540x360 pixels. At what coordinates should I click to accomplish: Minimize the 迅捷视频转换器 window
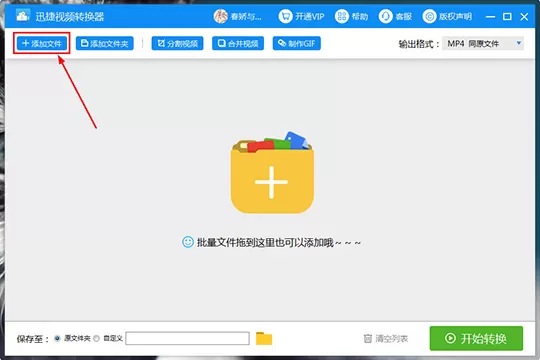click(490, 17)
